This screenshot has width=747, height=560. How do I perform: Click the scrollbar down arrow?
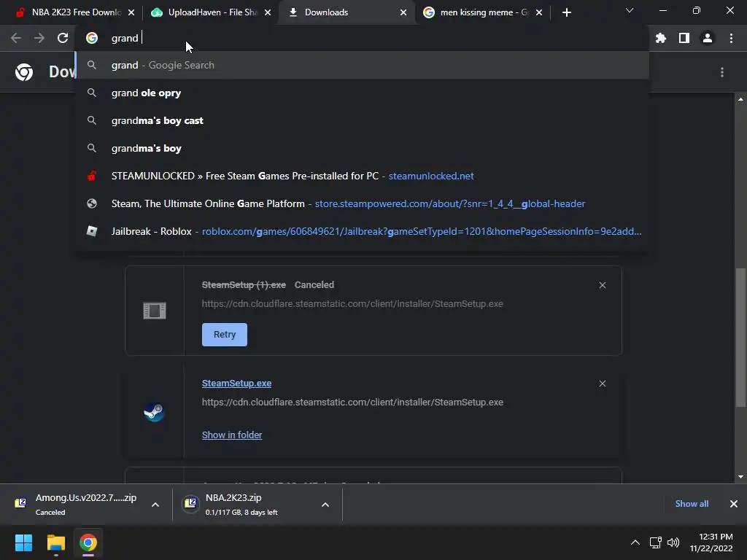[740, 477]
